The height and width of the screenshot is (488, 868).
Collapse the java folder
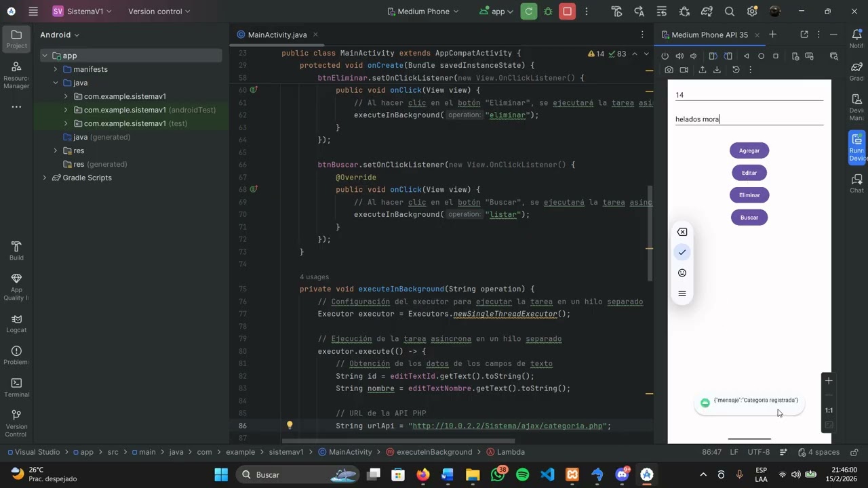coord(56,83)
